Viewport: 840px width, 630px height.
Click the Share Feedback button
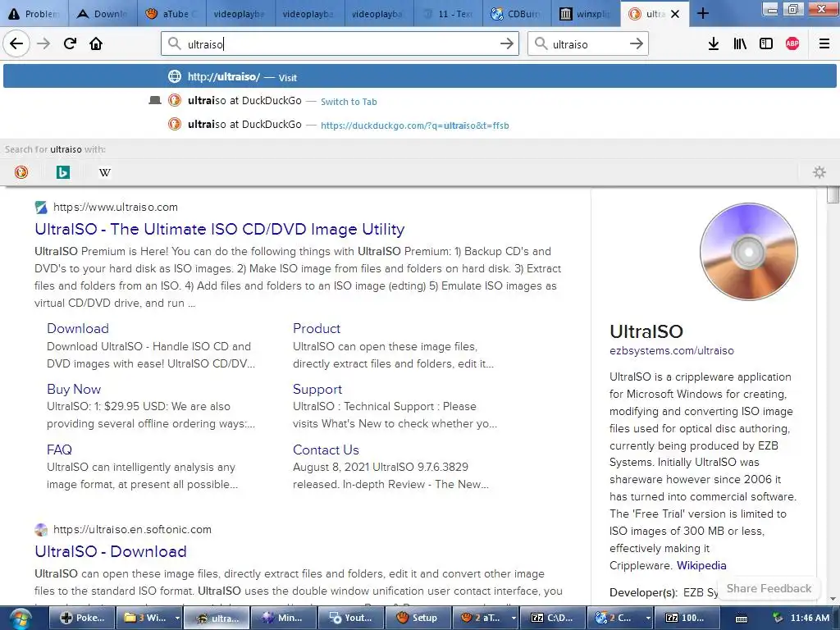pos(769,588)
